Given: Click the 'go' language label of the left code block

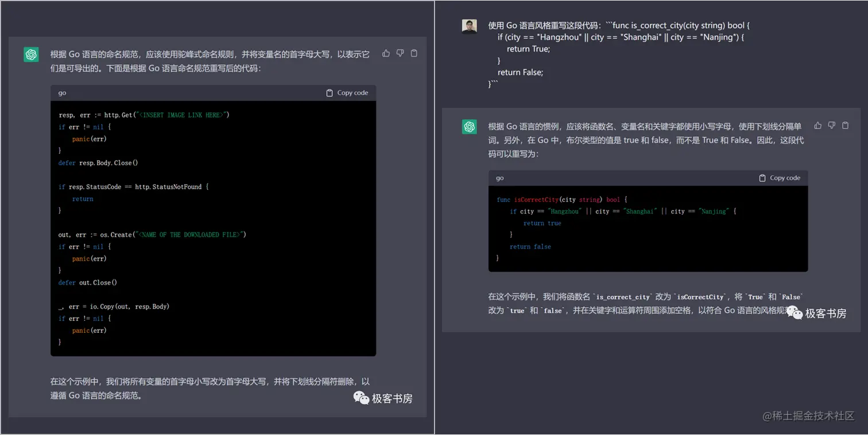Looking at the screenshot, I should (62, 93).
